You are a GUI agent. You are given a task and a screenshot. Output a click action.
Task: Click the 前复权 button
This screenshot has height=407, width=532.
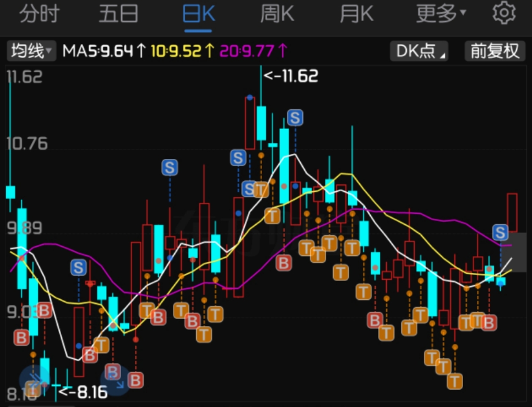[x=495, y=51]
